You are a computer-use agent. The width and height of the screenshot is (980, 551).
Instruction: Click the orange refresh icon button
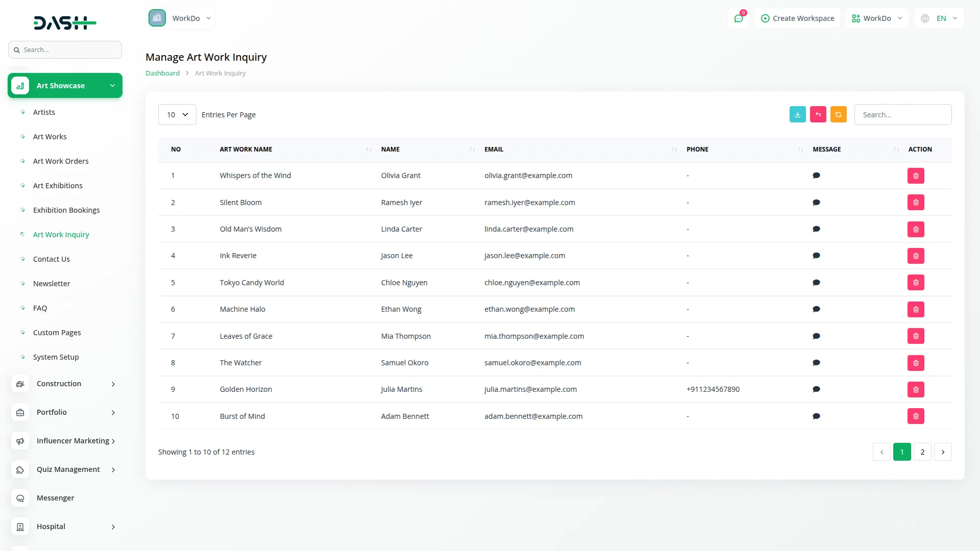pos(838,114)
